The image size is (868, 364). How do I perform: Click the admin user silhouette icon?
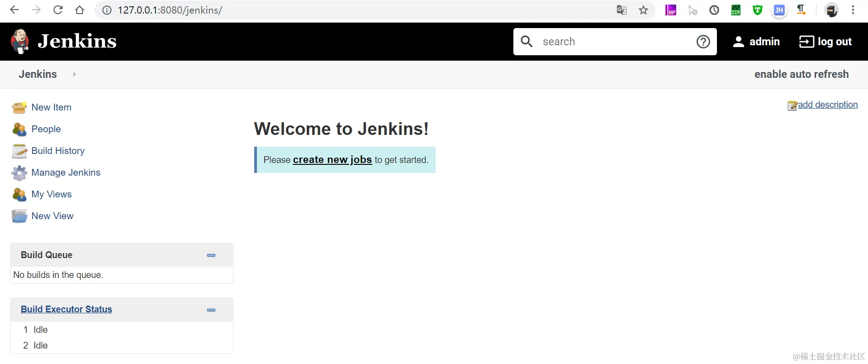click(x=738, y=42)
